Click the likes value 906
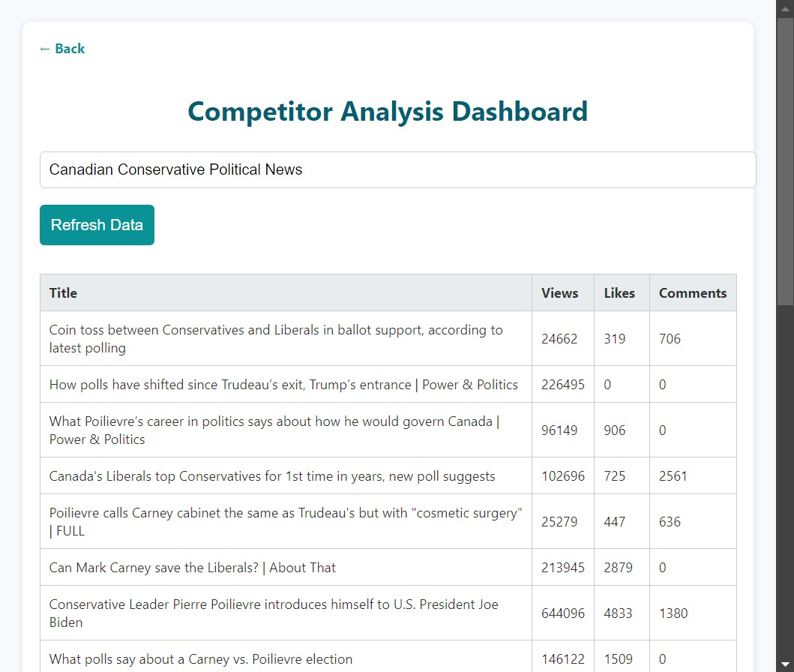The image size is (794, 672). pos(614,430)
